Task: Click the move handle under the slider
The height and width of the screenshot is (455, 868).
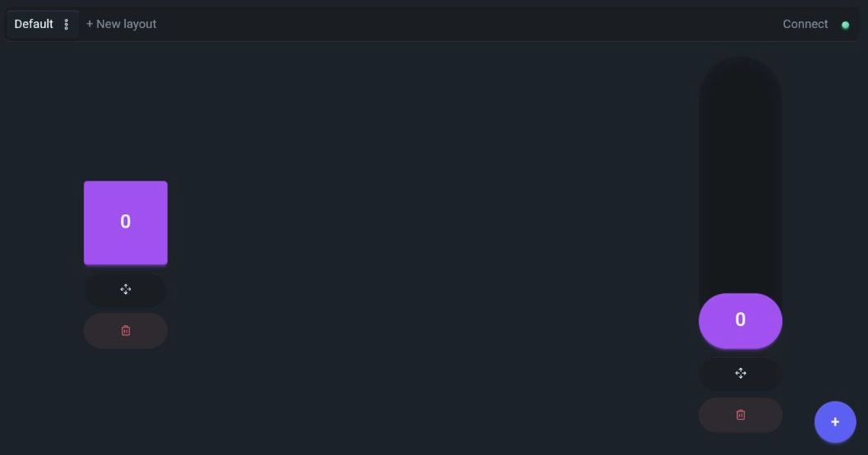Action: 740,374
